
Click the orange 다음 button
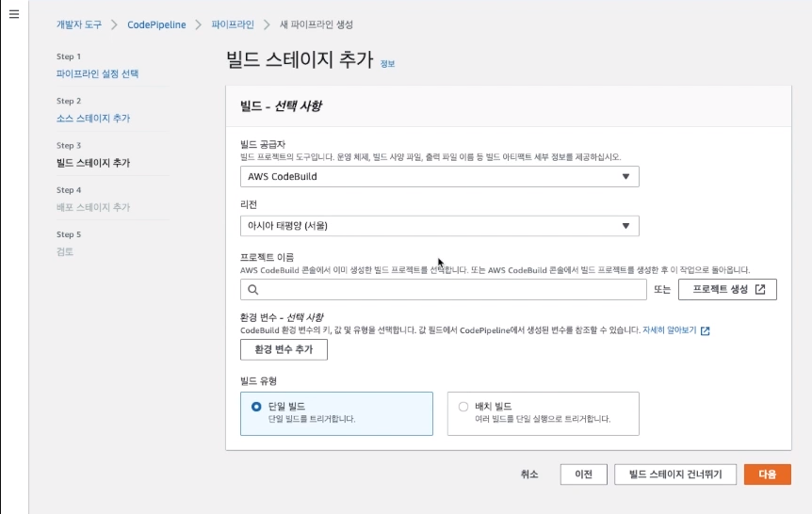(768, 474)
